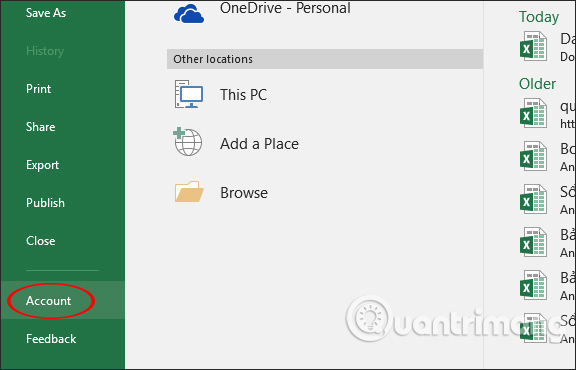Open the Excel file starting with 'Bo'

click(547, 157)
